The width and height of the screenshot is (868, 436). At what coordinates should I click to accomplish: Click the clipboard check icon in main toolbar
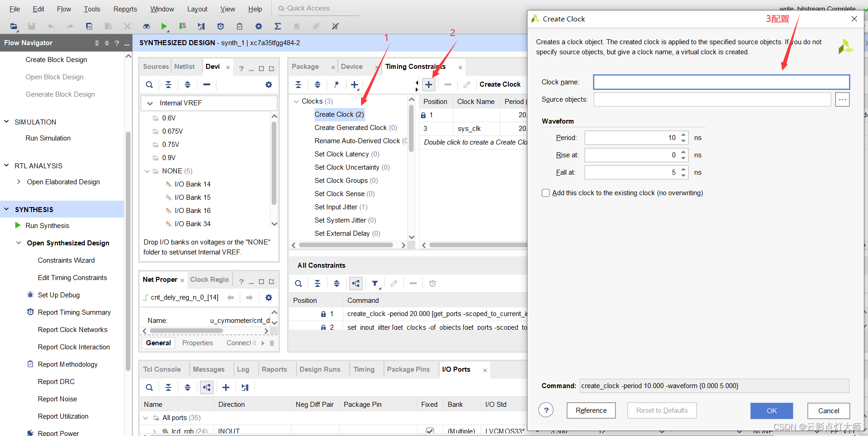click(240, 26)
